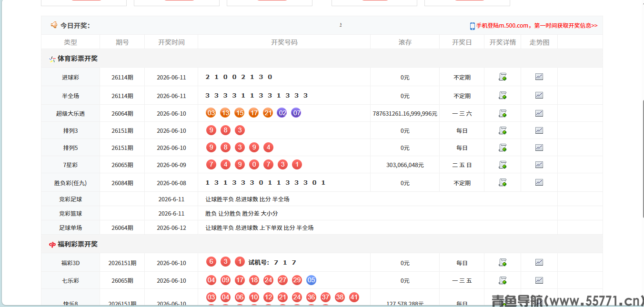Open trend chart icon for 排列5
Screen dimensions: 644x307
click(x=539, y=148)
